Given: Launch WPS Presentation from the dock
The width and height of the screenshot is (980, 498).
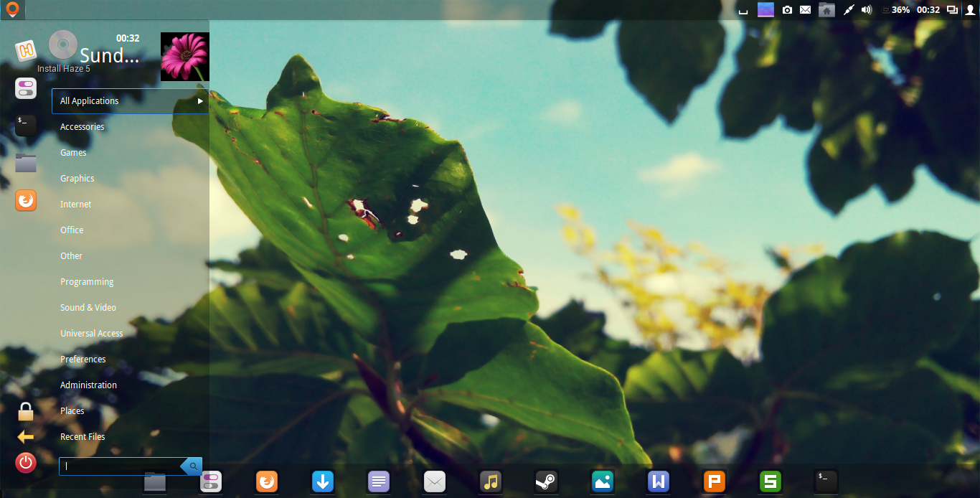Looking at the screenshot, I should click(715, 481).
